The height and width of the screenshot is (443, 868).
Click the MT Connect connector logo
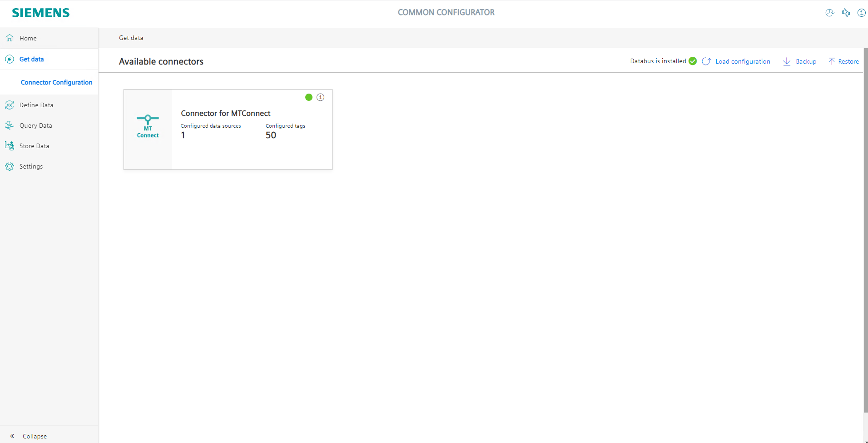148,126
